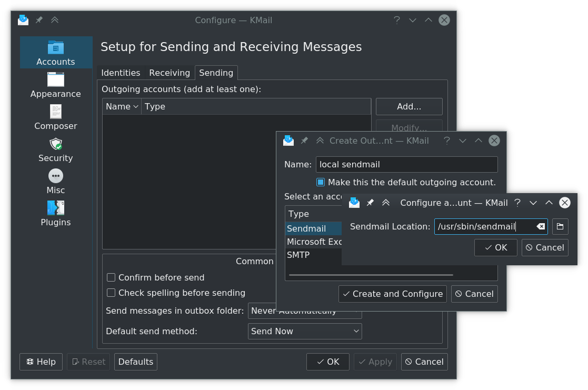
Task: Click the KMail app icon in the Configure titlebar
Action: coord(23,20)
